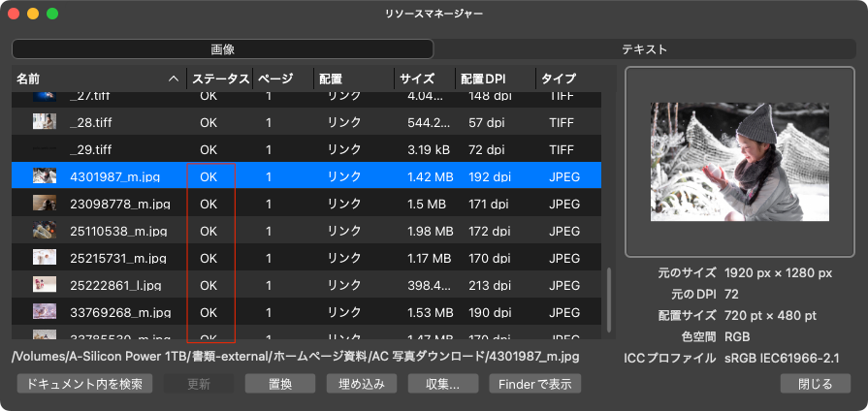Click the Finderで表示 button
Viewport: 868px width, 411px height.
534,383
